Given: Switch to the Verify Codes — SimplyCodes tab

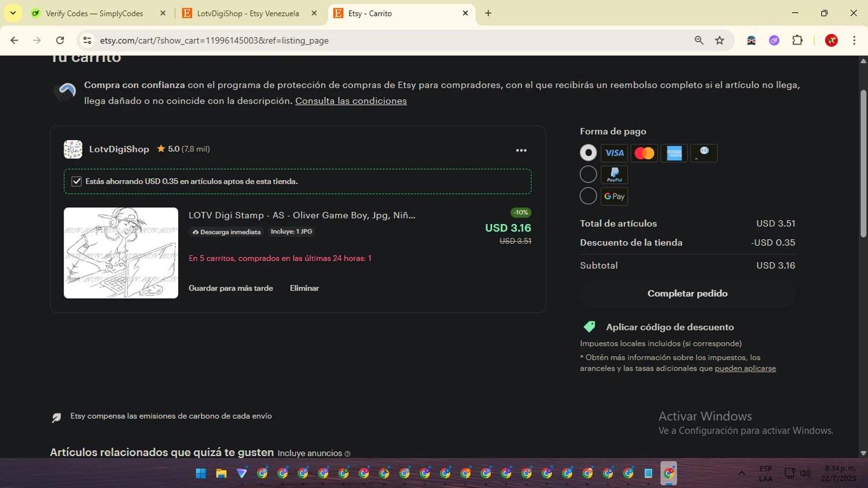Looking at the screenshot, I should (98, 13).
